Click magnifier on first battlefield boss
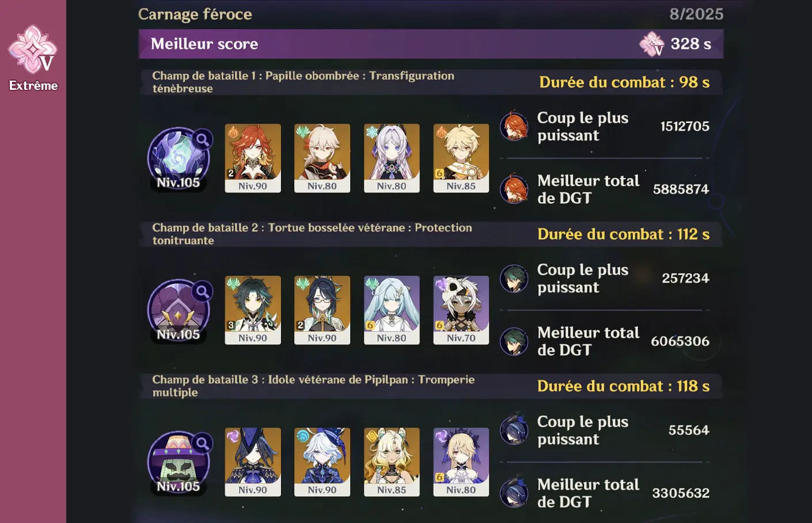This screenshot has width=812, height=523. pos(202,139)
